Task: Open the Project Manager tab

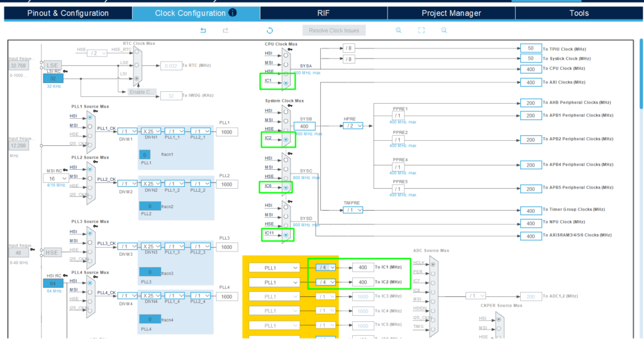Action: (x=451, y=13)
